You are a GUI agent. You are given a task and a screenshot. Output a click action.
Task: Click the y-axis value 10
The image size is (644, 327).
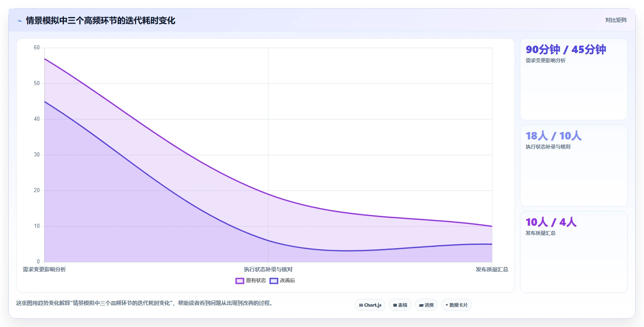37,226
